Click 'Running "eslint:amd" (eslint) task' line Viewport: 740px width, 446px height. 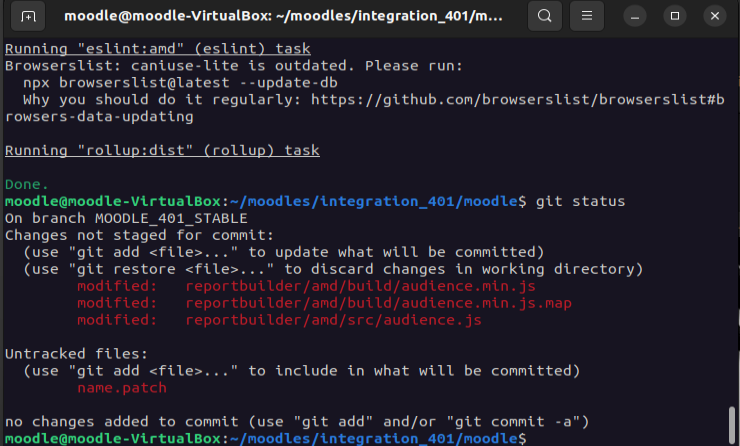(x=158, y=49)
